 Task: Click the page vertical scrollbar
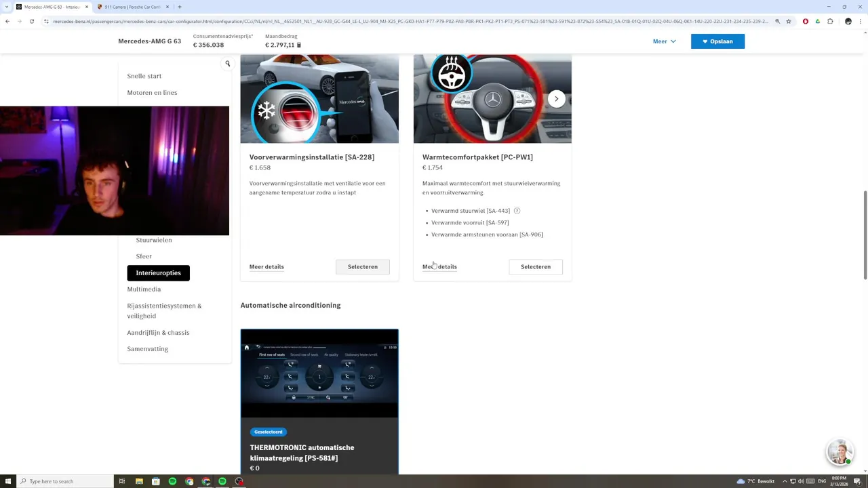pos(865,235)
